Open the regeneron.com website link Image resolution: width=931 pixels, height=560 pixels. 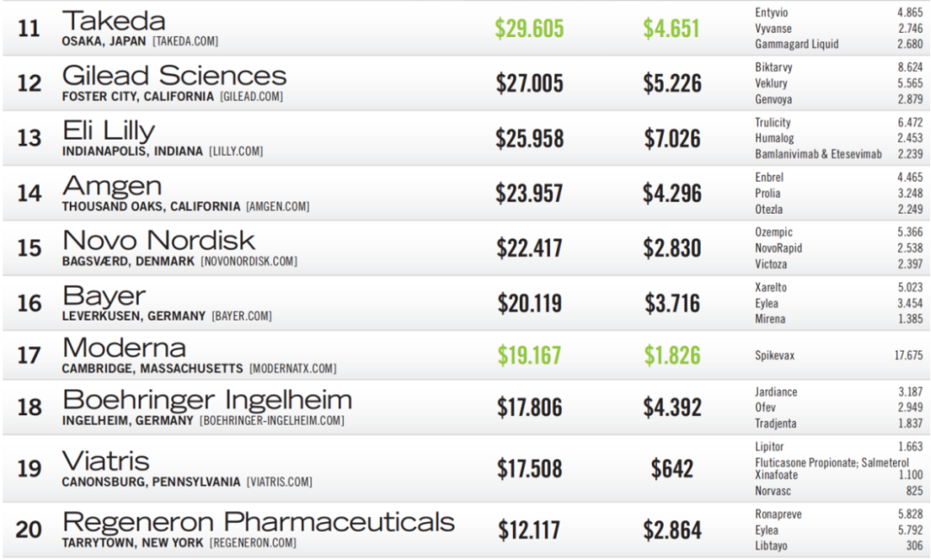pos(253,544)
